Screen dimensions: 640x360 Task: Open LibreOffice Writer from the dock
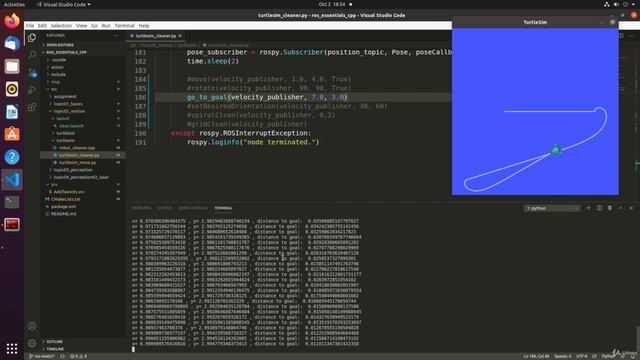point(12,111)
